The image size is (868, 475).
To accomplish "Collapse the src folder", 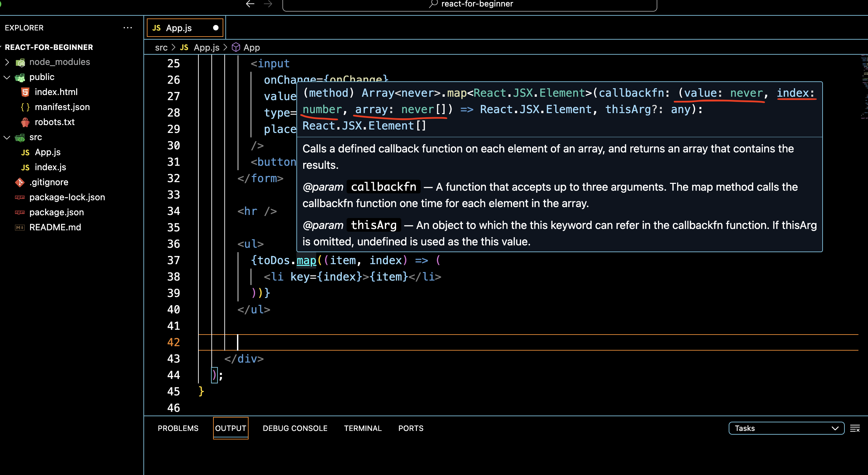I will pos(36,137).
